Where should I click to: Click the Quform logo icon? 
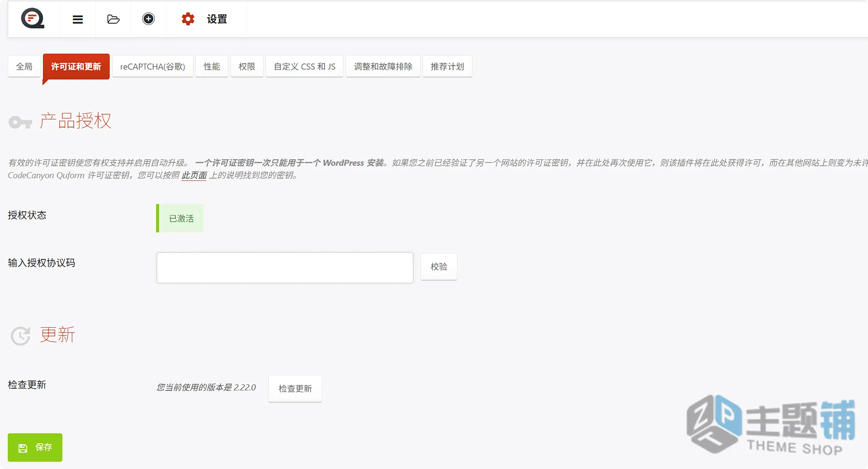click(33, 19)
